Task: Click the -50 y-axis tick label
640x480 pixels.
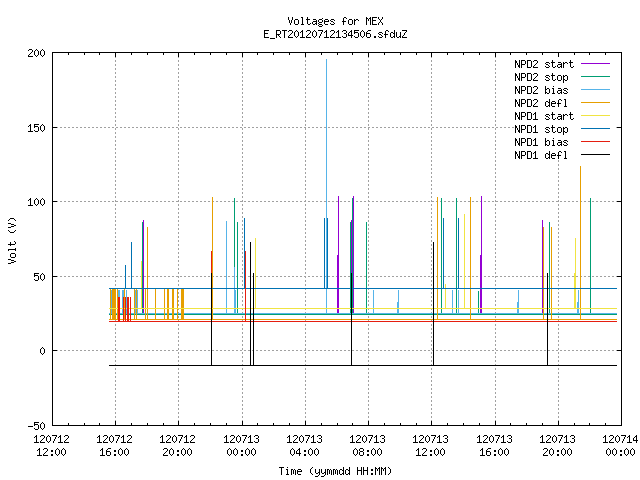Action: 36,426
